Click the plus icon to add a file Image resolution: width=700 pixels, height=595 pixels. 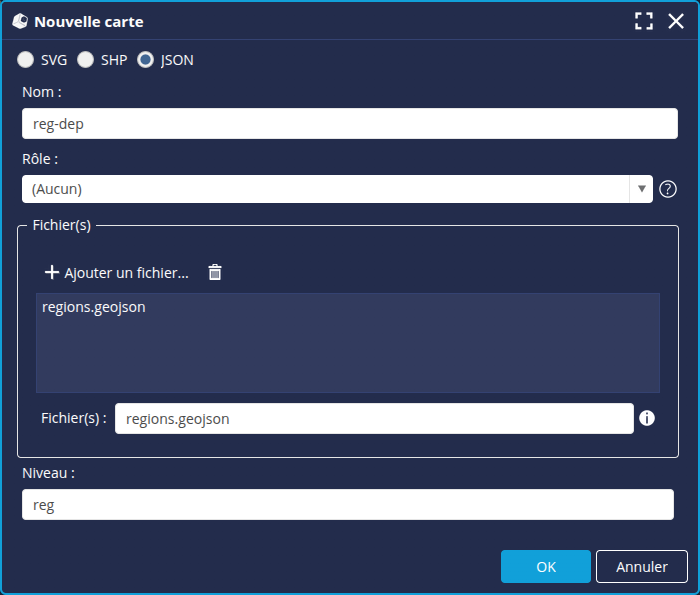click(x=52, y=273)
